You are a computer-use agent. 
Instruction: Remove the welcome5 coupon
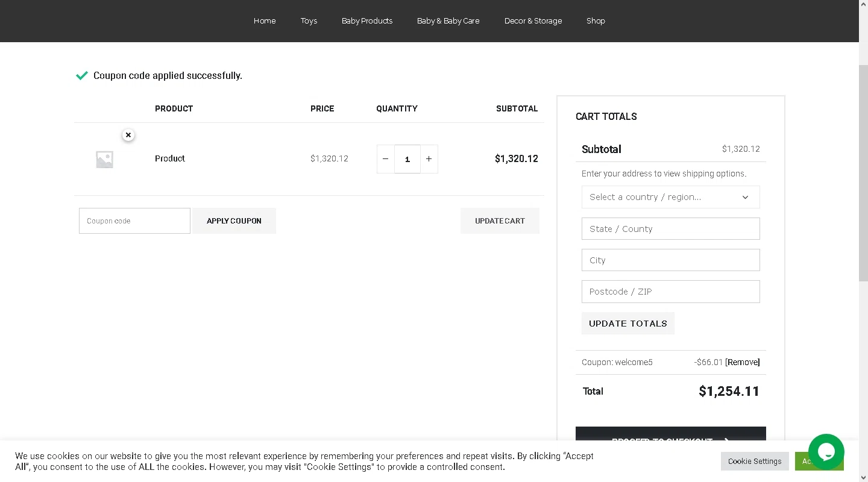(742, 362)
